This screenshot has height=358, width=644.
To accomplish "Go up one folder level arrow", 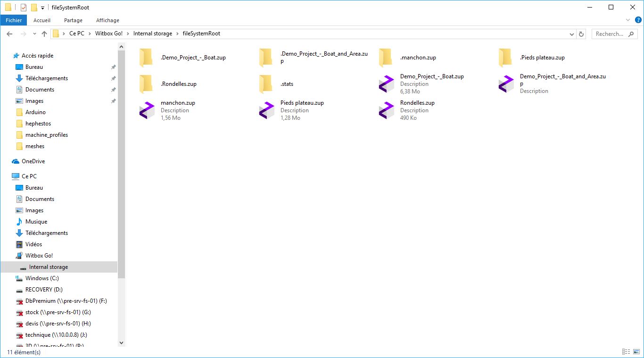I will (x=44, y=34).
